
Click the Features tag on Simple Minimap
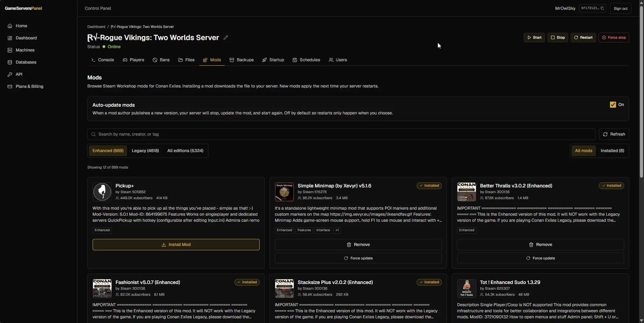(x=304, y=230)
